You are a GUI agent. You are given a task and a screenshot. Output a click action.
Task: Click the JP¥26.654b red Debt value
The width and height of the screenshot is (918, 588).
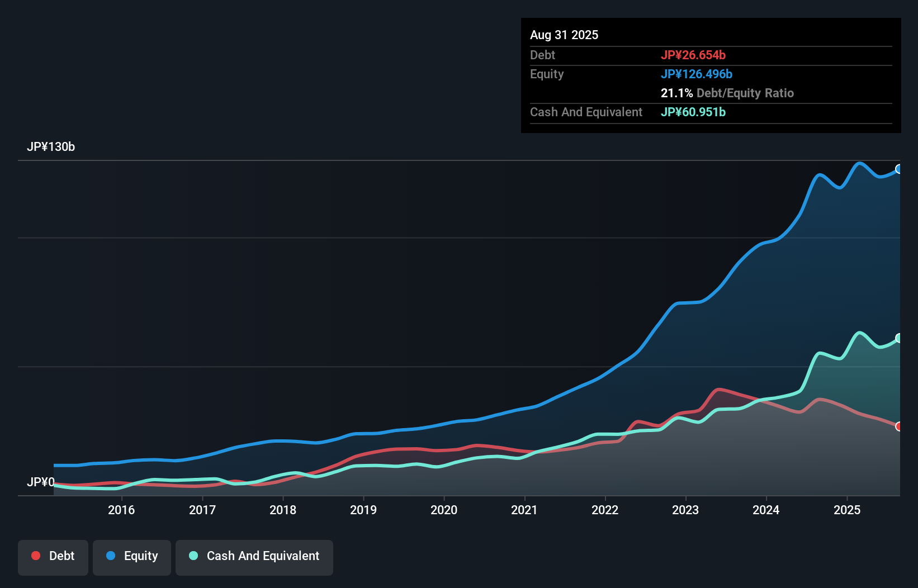point(693,55)
